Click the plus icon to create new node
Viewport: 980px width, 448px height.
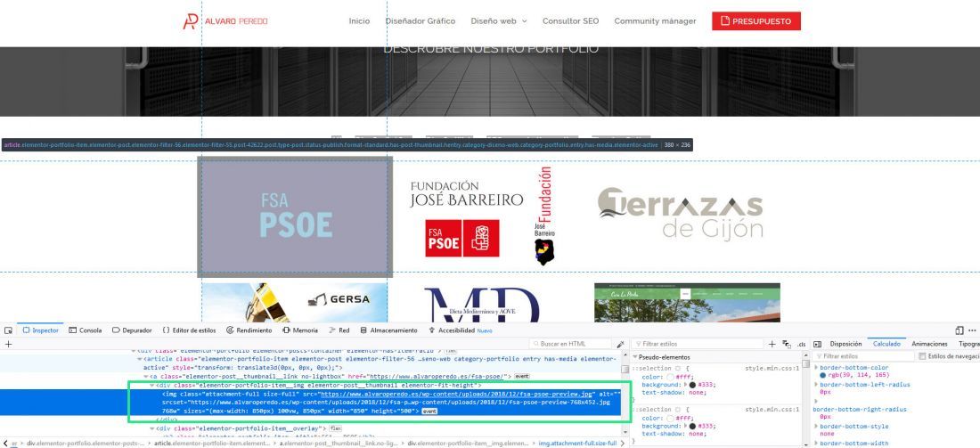8,345
